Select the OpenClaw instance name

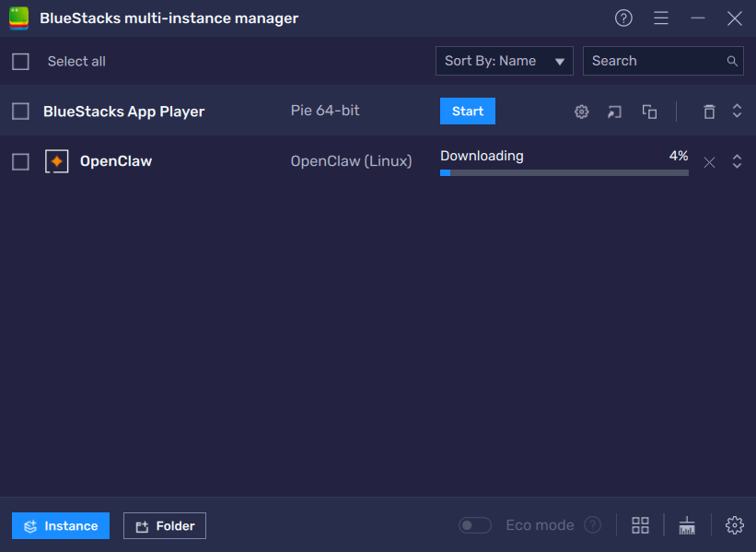[116, 161]
